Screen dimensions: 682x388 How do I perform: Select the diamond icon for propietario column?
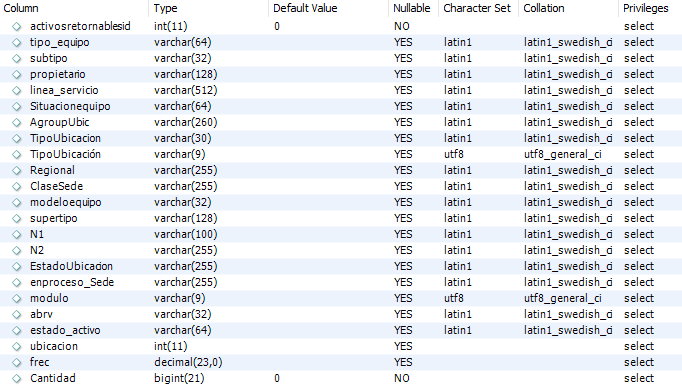17,74
